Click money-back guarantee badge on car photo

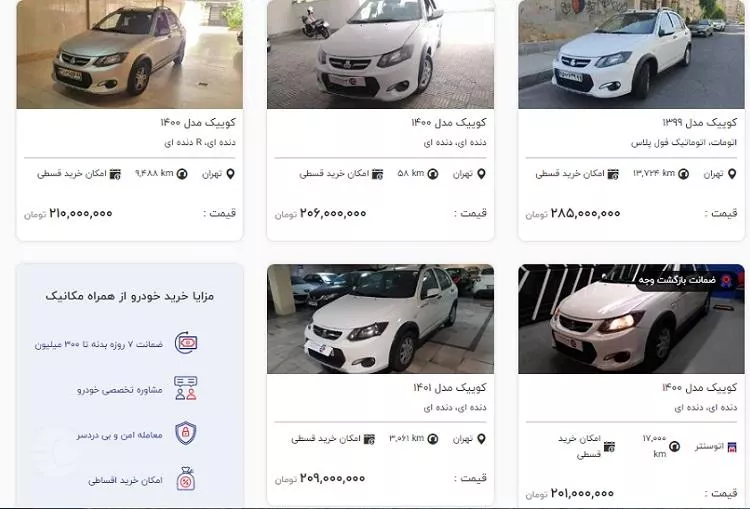[684, 280]
